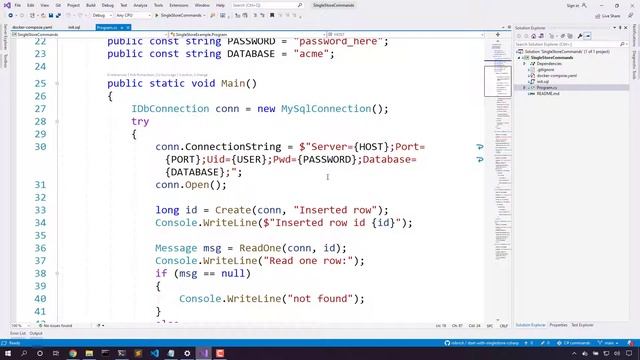This screenshot has height=360, width=640.
Task: Open the Error List tab
Action: coord(18,333)
